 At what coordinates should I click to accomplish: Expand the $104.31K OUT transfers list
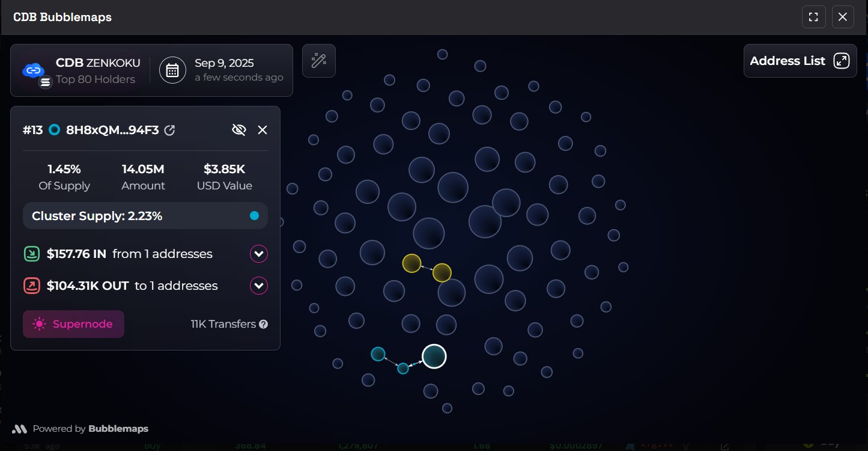259,286
